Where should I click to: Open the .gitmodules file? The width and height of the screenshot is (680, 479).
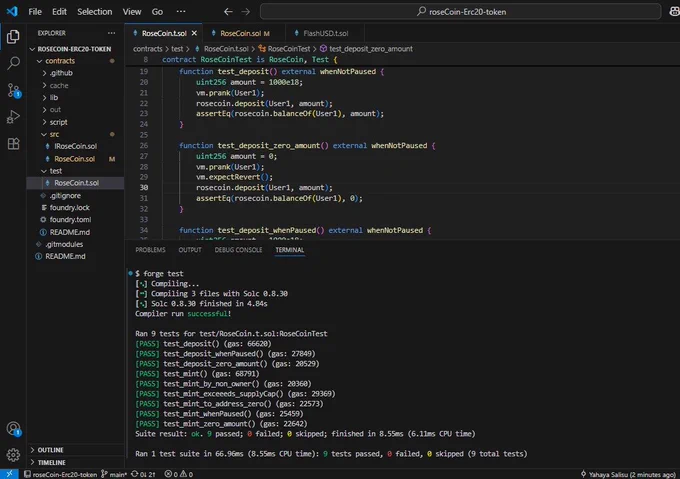coord(75,244)
